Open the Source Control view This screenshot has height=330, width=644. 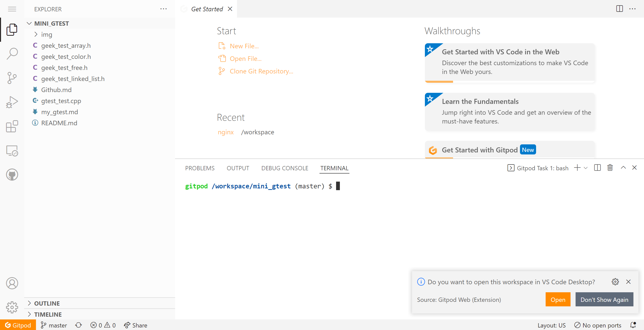(12, 78)
